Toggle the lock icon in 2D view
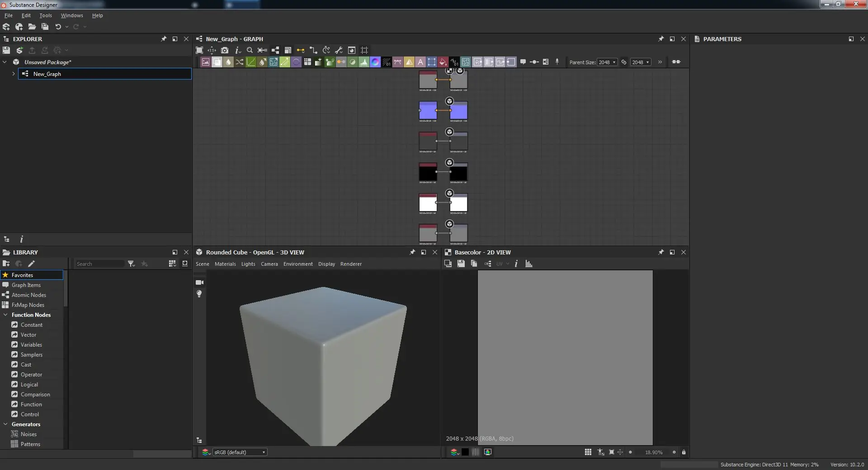This screenshot has width=868, height=470. 684,452
